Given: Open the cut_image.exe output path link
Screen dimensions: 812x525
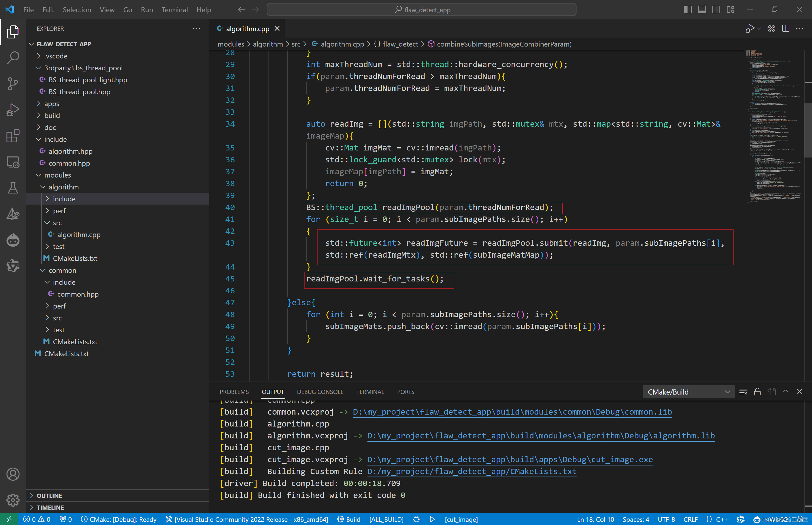Looking at the screenshot, I should tap(510, 460).
